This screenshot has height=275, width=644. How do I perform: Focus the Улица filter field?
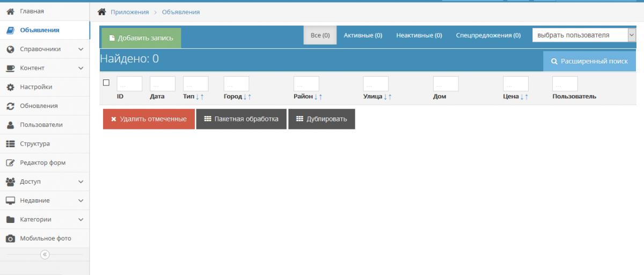coord(376,84)
